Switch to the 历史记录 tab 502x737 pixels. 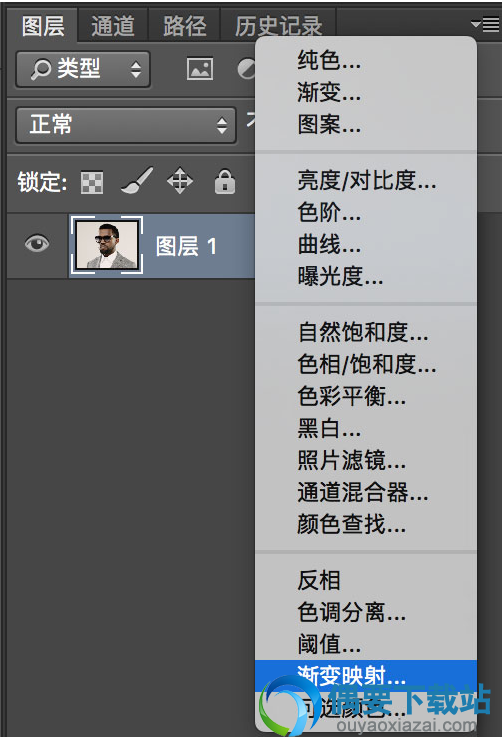click(x=278, y=26)
